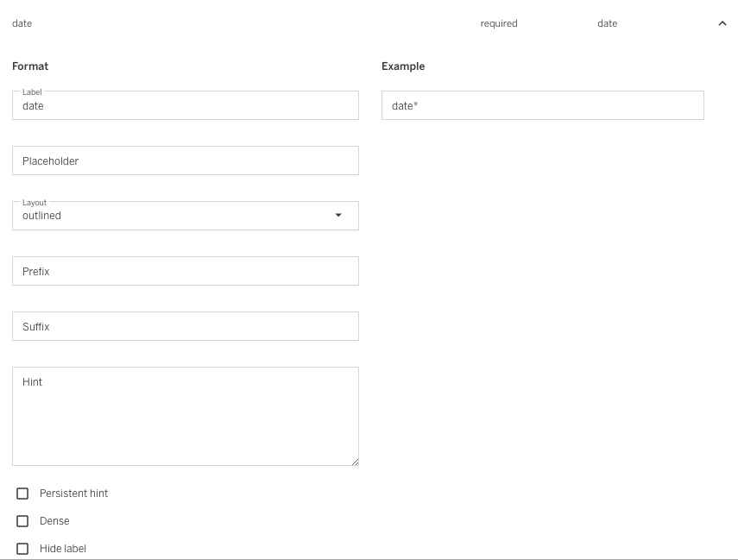Click the Layout dropdown arrow icon
The height and width of the screenshot is (560, 738).
click(x=338, y=216)
